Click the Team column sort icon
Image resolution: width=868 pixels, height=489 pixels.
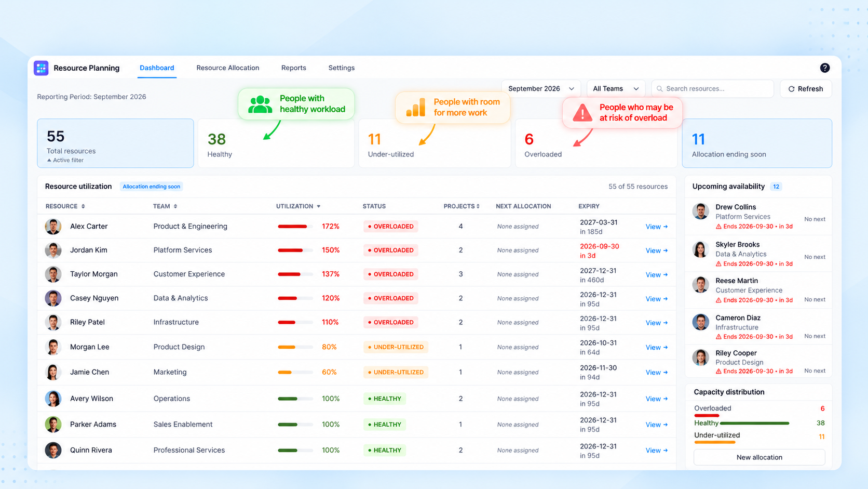point(175,206)
